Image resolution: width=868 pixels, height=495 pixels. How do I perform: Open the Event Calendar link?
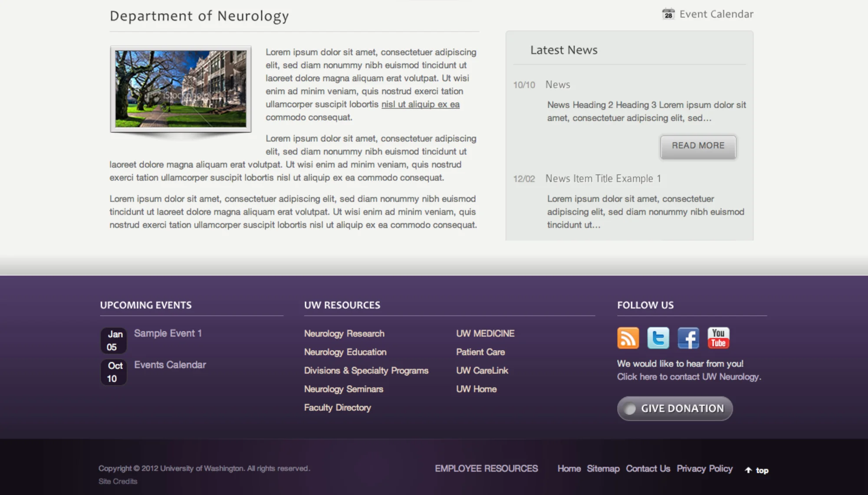pyautogui.click(x=716, y=14)
